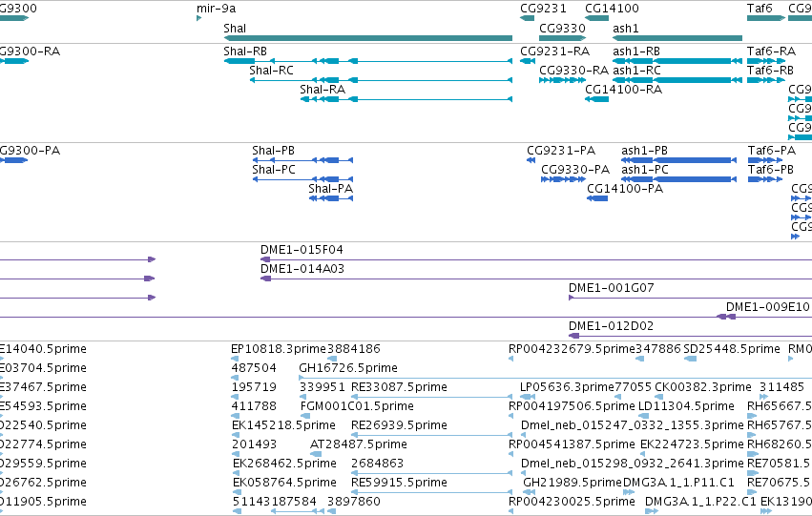812x516 pixels.
Task: Open the Taf6-PA protein label
Action: (772, 151)
